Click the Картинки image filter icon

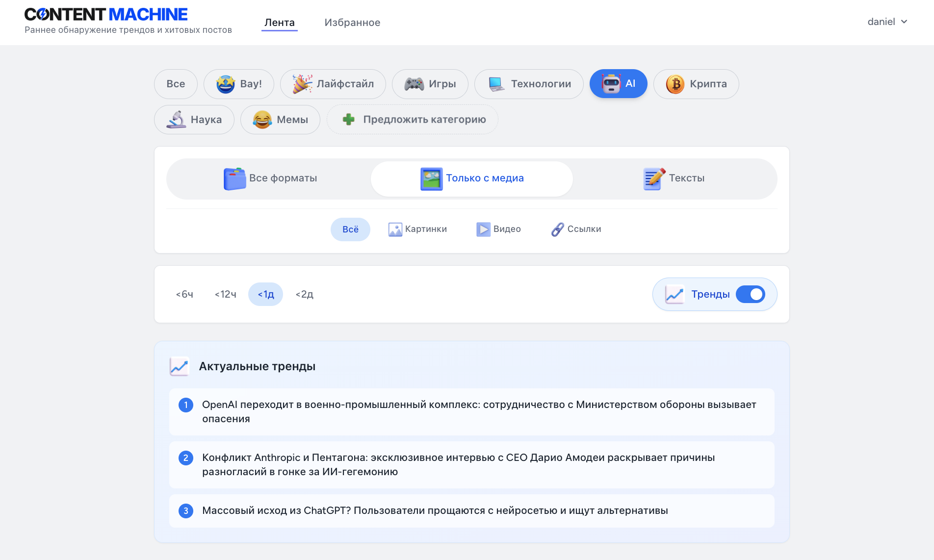(395, 229)
